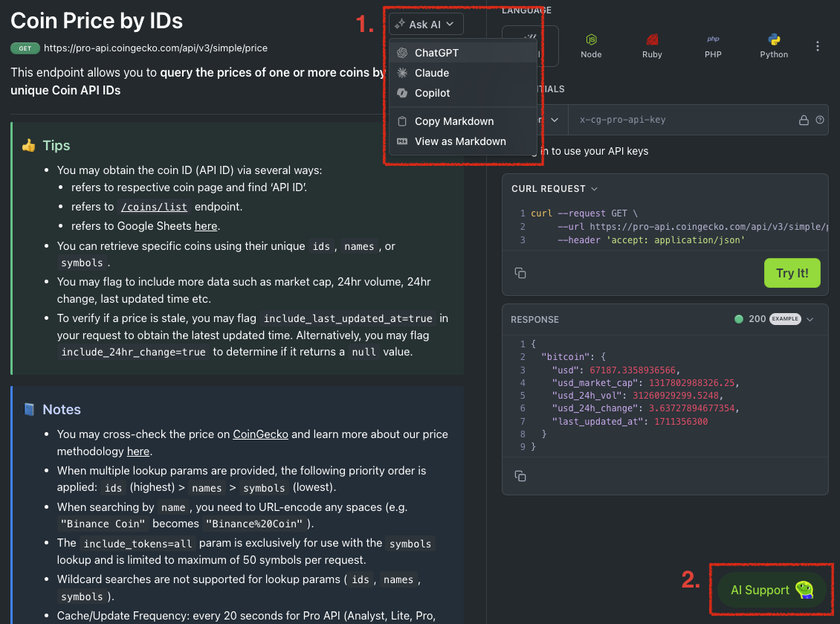This screenshot has height=624, width=840.
Task: Select Python language tab
Action: [x=774, y=46]
